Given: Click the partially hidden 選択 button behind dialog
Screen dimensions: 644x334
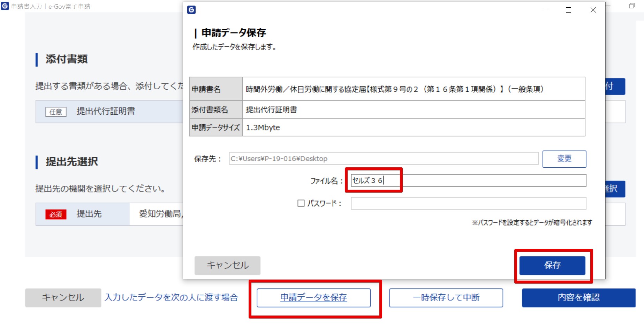Looking at the screenshot, I should pos(615,189).
